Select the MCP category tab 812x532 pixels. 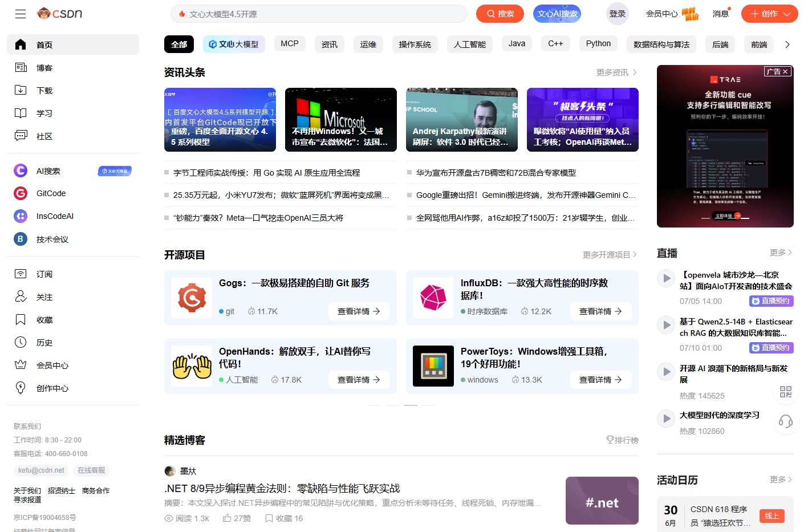pyautogui.click(x=290, y=43)
